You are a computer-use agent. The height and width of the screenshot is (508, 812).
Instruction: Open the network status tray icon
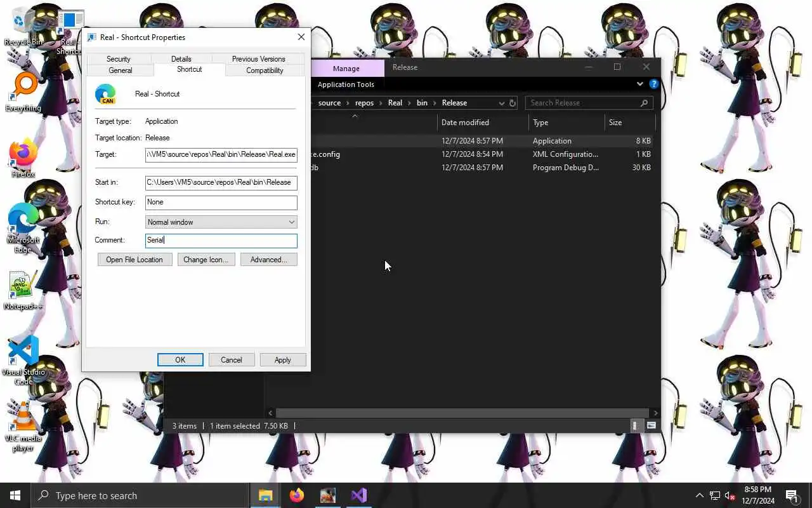coord(715,495)
